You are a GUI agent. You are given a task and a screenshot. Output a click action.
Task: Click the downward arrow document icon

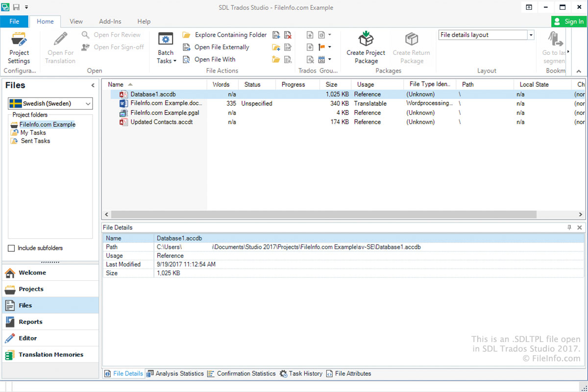tap(310, 47)
